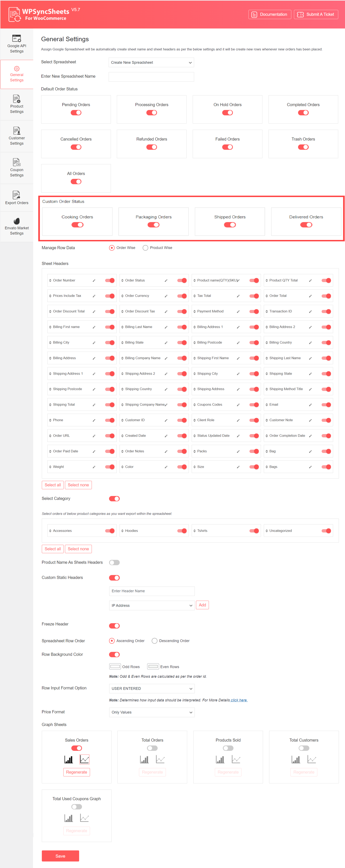Open the IP Address static header dropdown
Viewport: 345px width, 868px height.
click(x=152, y=605)
